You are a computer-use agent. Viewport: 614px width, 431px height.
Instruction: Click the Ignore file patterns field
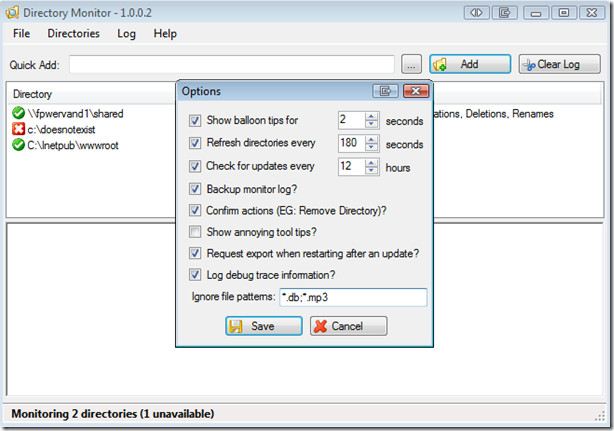click(353, 298)
